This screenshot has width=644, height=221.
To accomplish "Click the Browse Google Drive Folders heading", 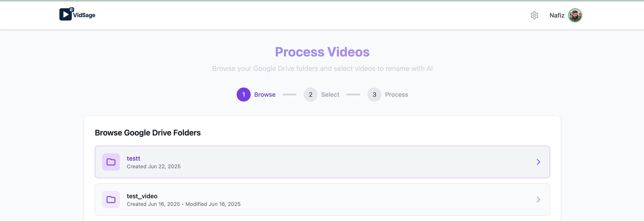I will (x=148, y=133).
